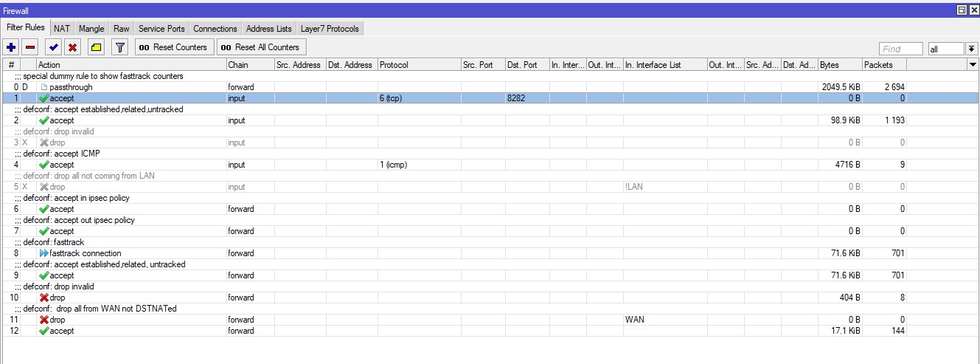Click accept checkmark icon in rule 4
This screenshot has width=980, height=364.
coord(44,165)
